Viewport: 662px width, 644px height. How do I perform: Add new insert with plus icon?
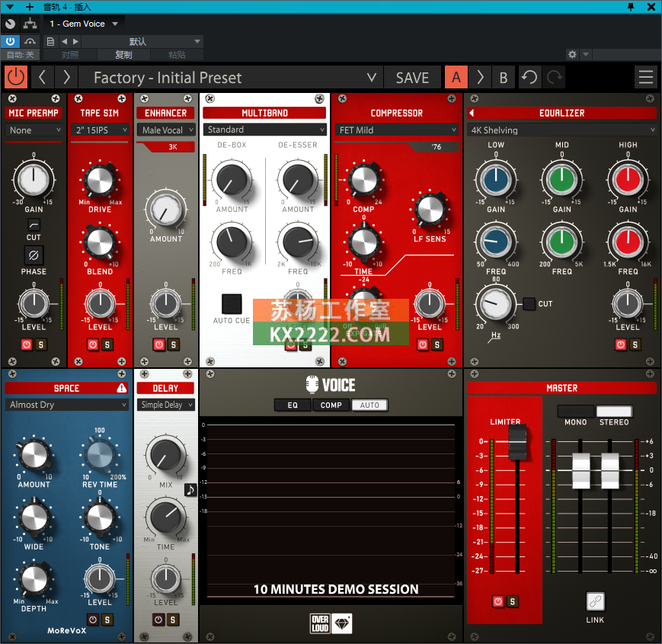click(30, 7)
